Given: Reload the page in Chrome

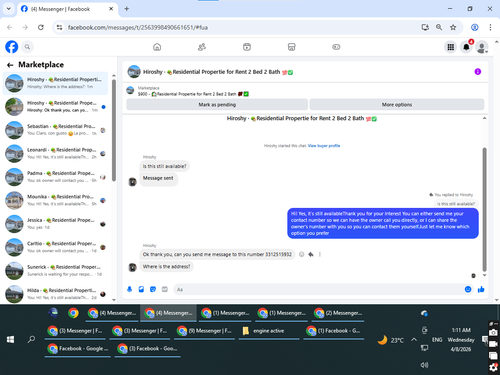Looking at the screenshot, I should 41,27.
